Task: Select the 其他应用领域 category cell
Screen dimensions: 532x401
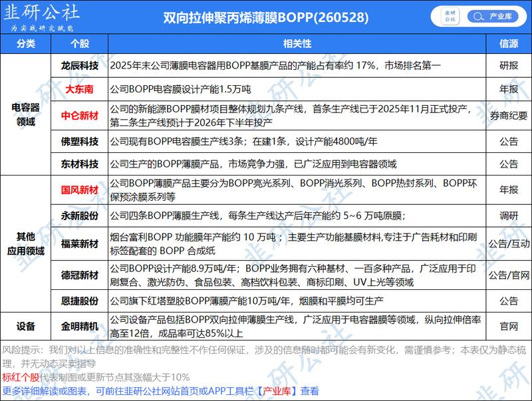Action: (x=26, y=243)
